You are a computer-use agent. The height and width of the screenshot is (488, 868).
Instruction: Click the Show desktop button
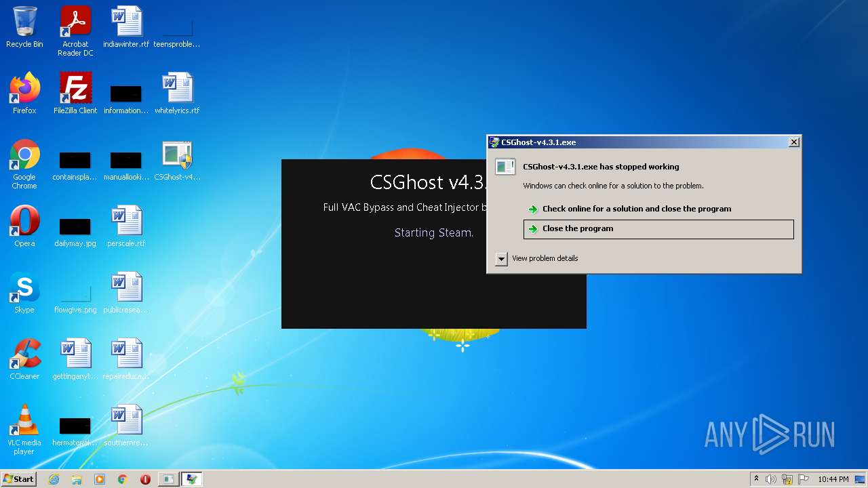pos(861,479)
